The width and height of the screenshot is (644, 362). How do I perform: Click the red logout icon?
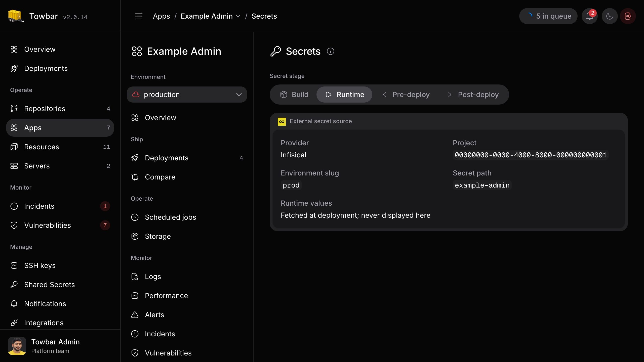pyautogui.click(x=628, y=16)
